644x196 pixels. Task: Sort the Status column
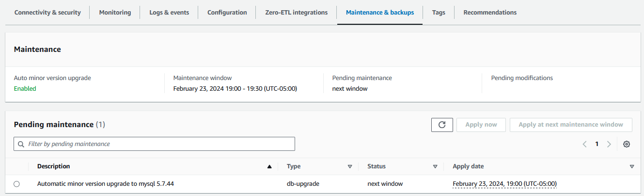435,166
